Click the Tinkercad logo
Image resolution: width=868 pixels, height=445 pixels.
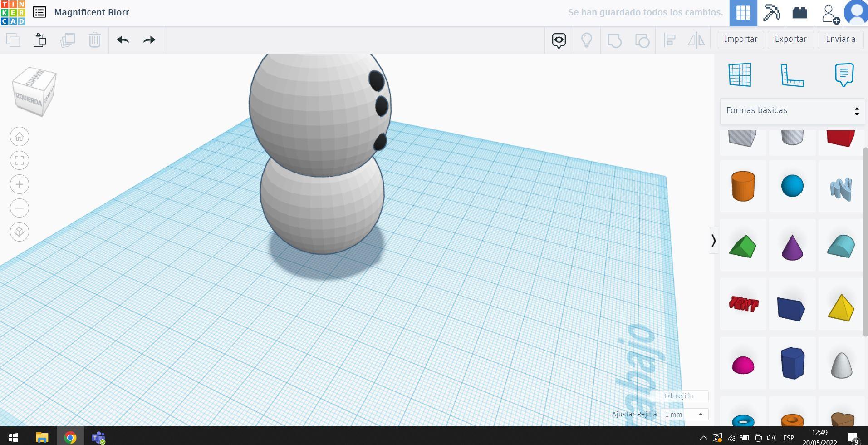(13, 13)
